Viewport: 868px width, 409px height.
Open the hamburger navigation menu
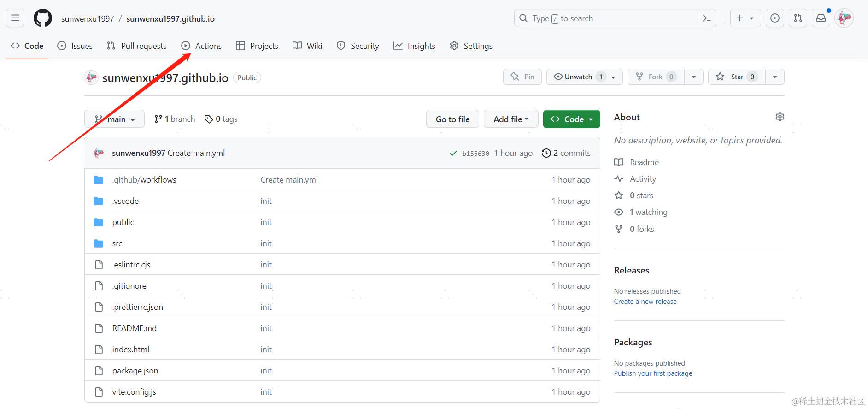(15, 18)
